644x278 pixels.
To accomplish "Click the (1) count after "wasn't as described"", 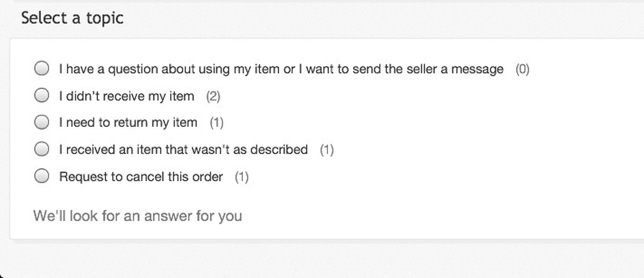I will 327,150.
